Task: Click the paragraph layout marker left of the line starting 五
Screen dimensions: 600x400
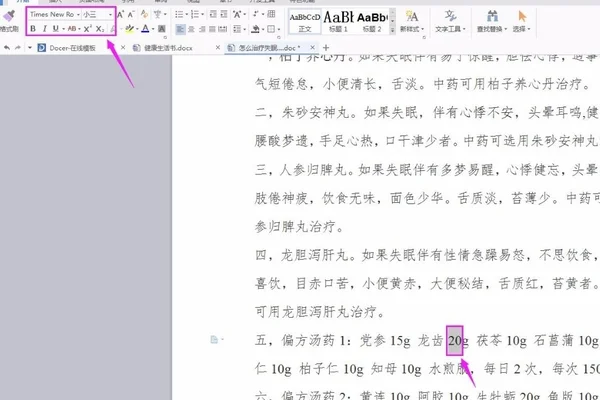Action: [214, 340]
